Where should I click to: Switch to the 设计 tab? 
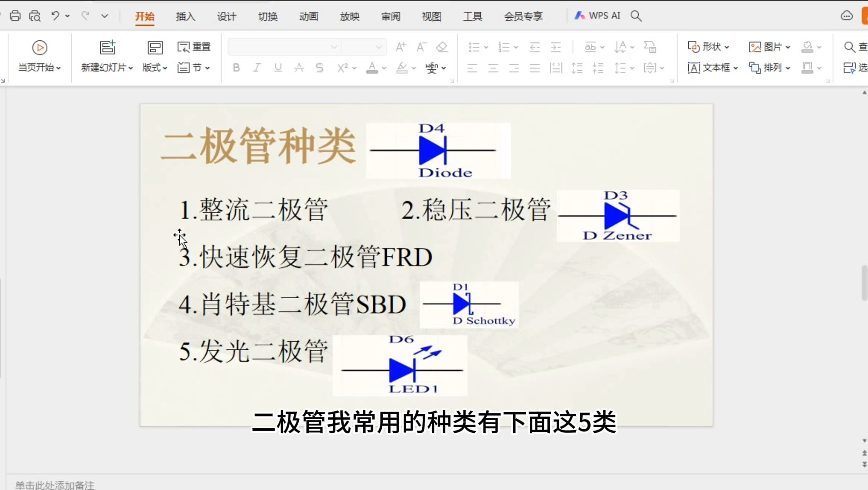tap(227, 16)
